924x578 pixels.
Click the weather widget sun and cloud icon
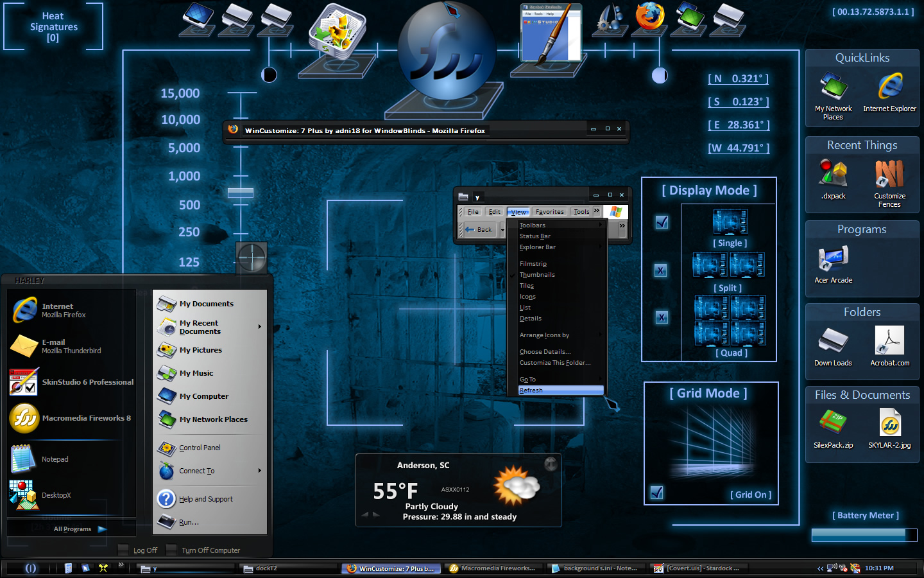click(517, 486)
